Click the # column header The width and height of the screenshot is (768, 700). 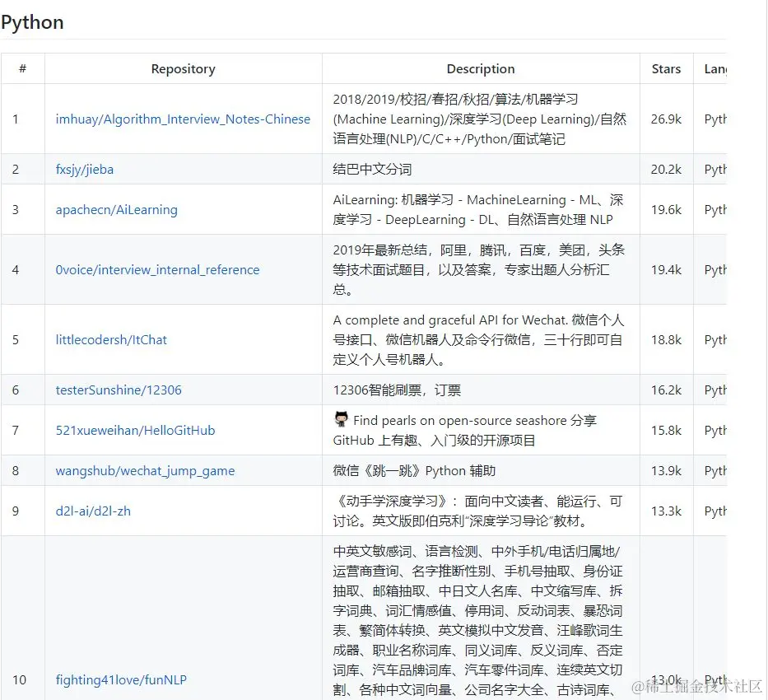(x=22, y=68)
